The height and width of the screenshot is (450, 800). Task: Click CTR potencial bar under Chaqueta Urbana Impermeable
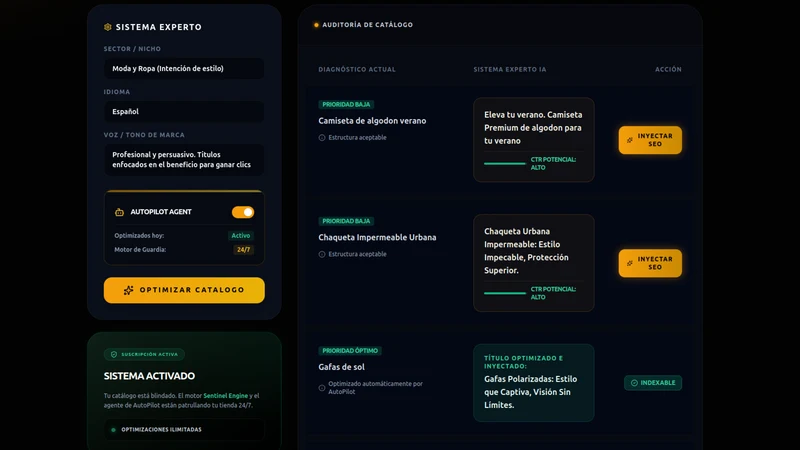click(x=505, y=293)
